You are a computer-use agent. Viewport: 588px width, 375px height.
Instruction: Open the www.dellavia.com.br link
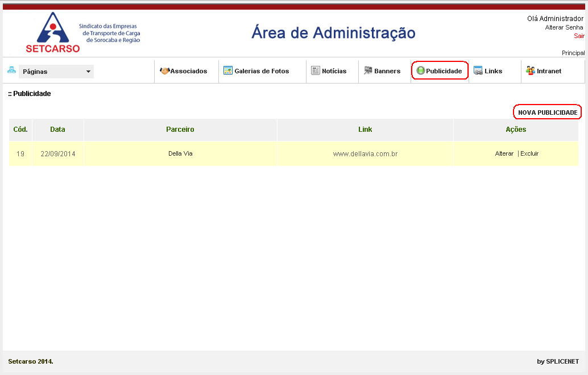pos(365,154)
